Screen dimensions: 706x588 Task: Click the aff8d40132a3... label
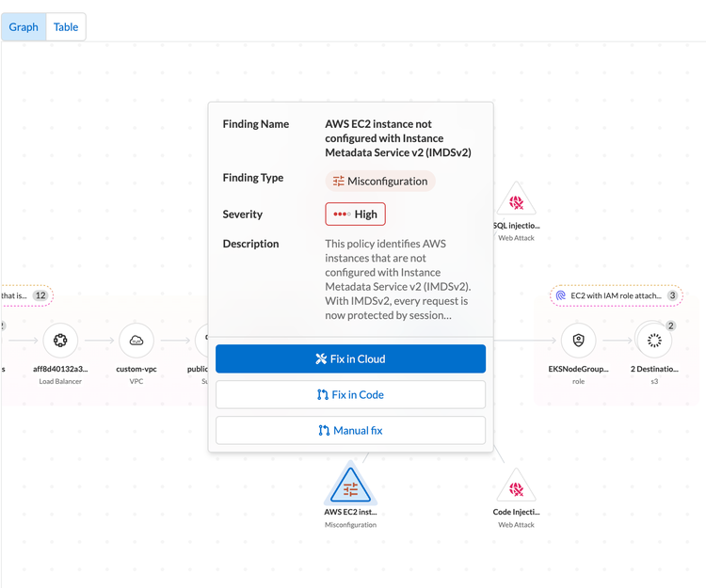pos(60,369)
